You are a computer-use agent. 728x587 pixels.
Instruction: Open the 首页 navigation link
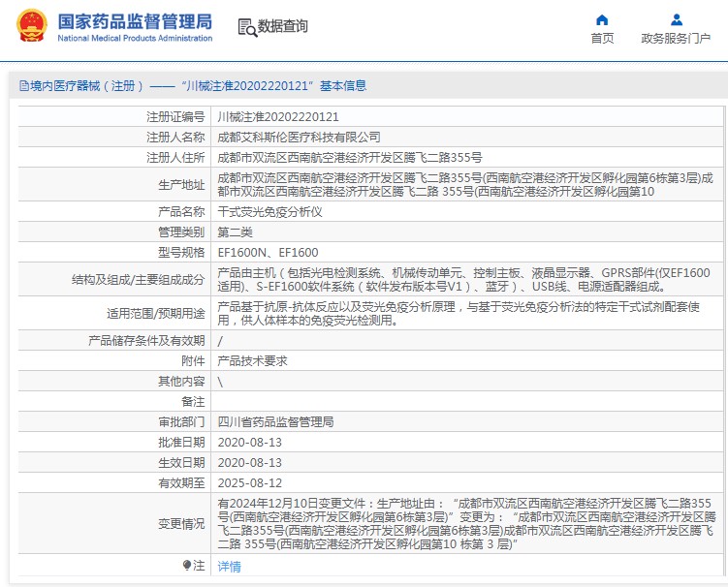(x=602, y=39)
